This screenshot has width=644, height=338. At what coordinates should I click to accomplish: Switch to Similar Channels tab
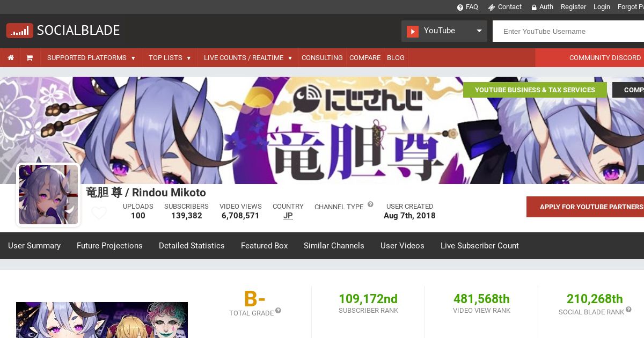[x=334, y=246]
